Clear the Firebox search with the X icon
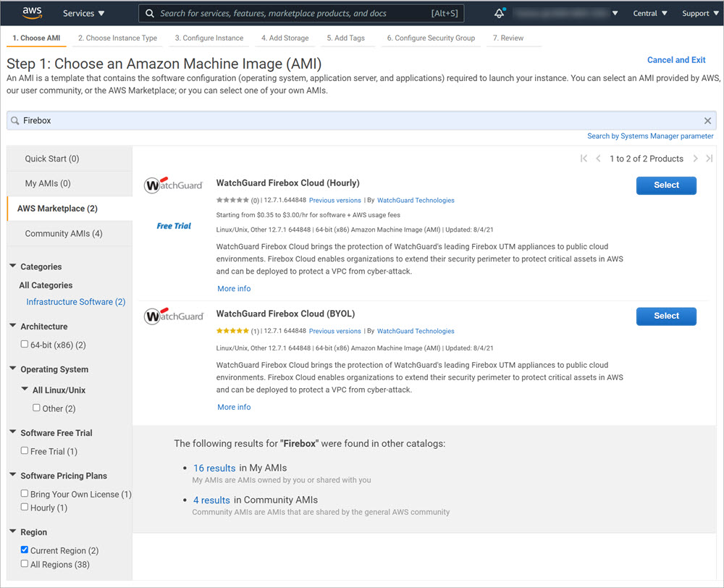Viewport: 724px width, 588px height. [x=707, y=120]
